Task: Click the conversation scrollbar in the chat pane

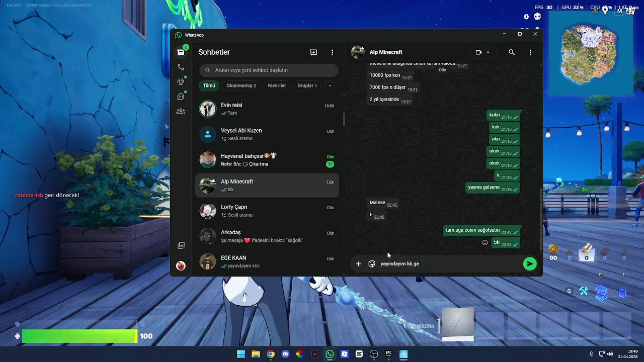Action: pyautogui.click(x=541, y=220)
